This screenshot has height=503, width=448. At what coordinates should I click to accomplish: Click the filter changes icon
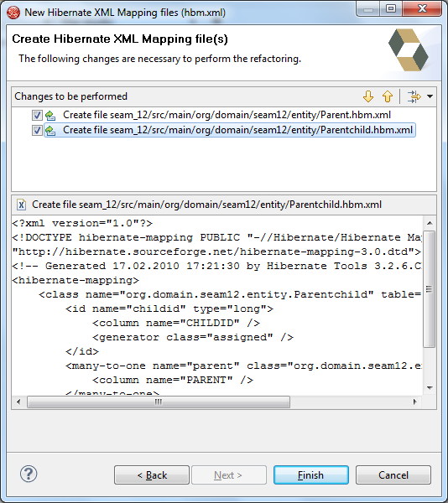(x=414, y=96)
